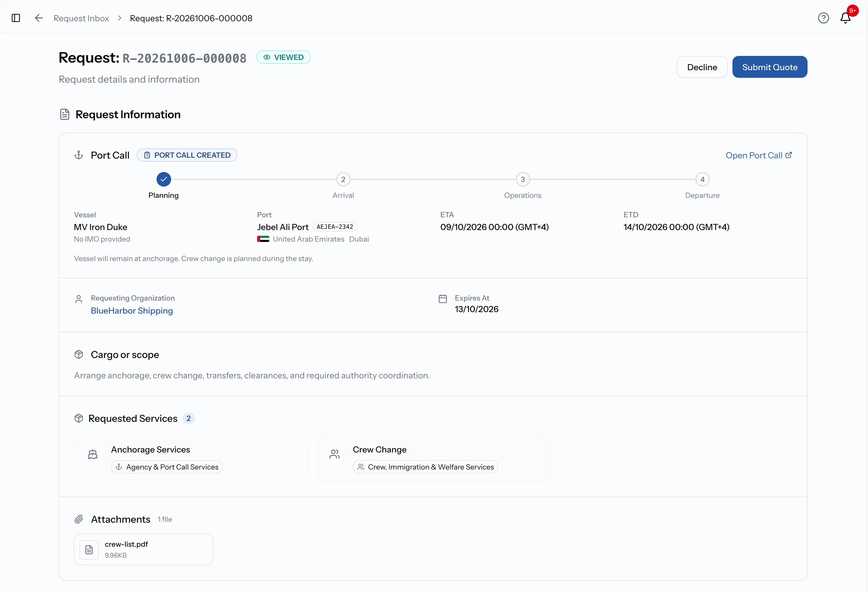Select step 4 Departure marker
The width and height of the screenshot is (868, 592).
pyautogui.click(x=702, y=179)
